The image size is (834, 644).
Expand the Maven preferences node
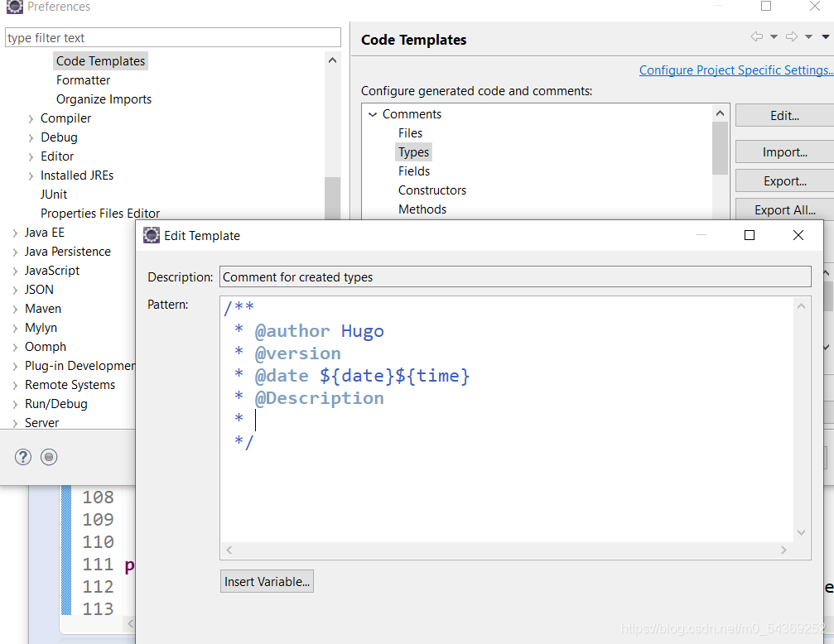tap(15, 310)
